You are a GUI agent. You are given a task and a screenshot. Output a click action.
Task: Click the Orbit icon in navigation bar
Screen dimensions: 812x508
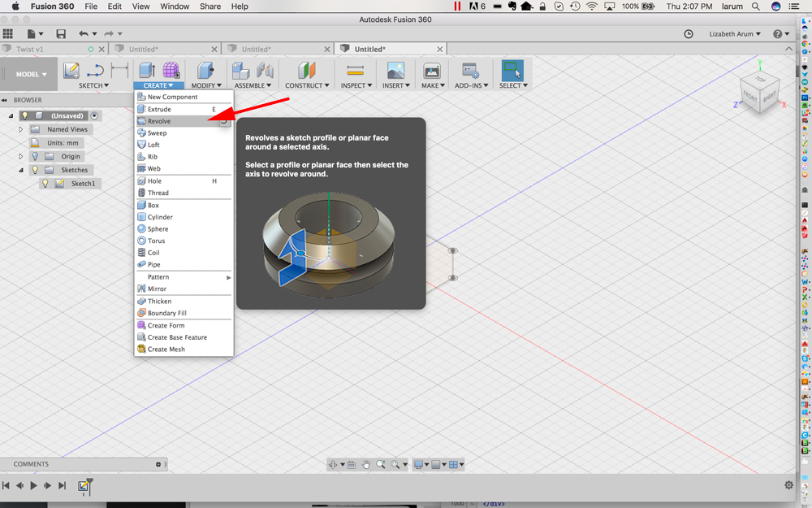click(x=332, y=464)
